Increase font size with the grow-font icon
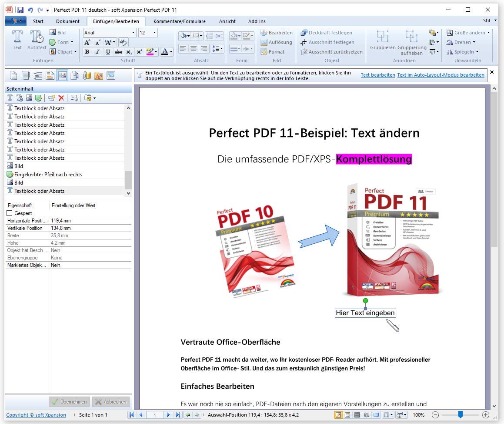This screenshot has width=504, height=424. click(87, 42)
